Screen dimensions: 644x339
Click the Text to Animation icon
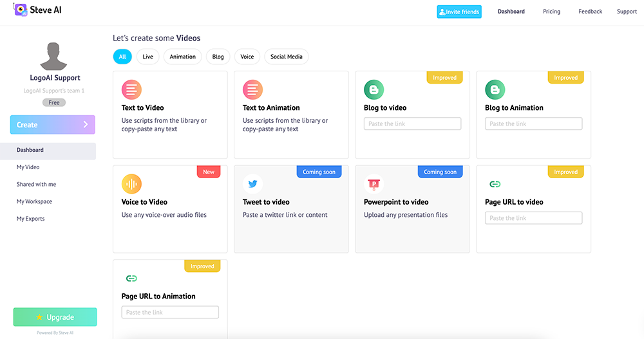(x=252, y=89)
